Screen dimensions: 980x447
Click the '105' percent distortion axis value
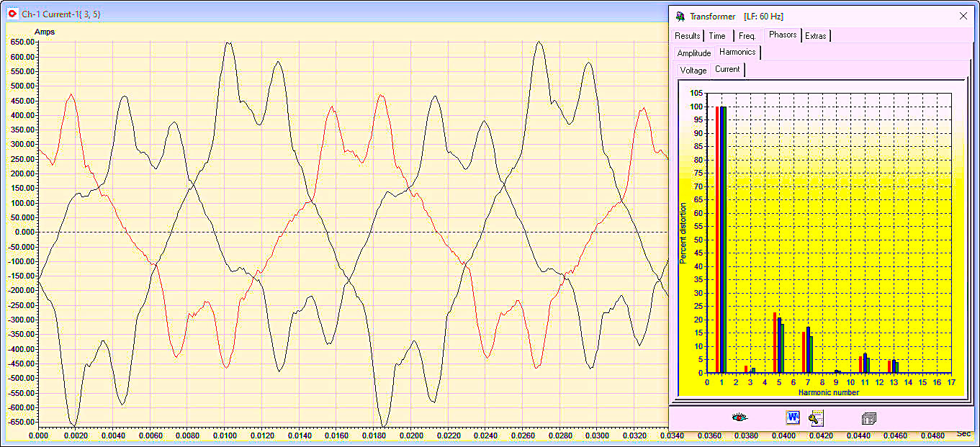click(x=697, y=93)
